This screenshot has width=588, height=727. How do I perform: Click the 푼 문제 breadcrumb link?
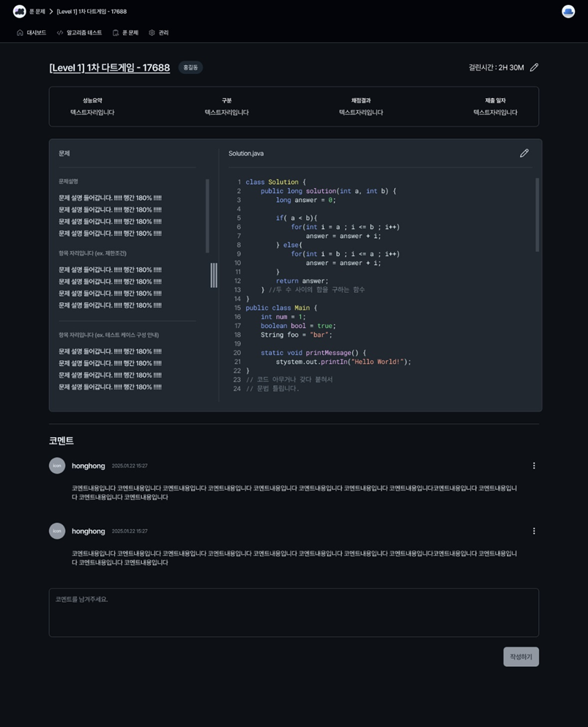coord(37,12)
